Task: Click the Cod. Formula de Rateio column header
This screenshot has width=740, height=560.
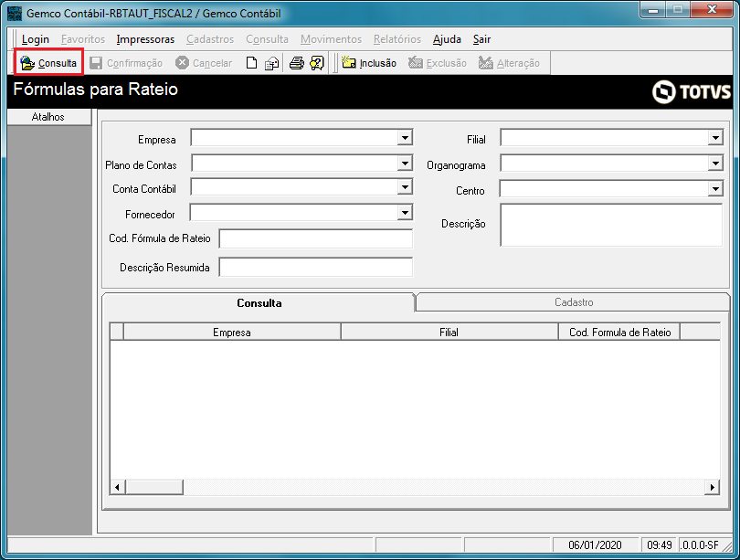Action: (x=619, y=333)
